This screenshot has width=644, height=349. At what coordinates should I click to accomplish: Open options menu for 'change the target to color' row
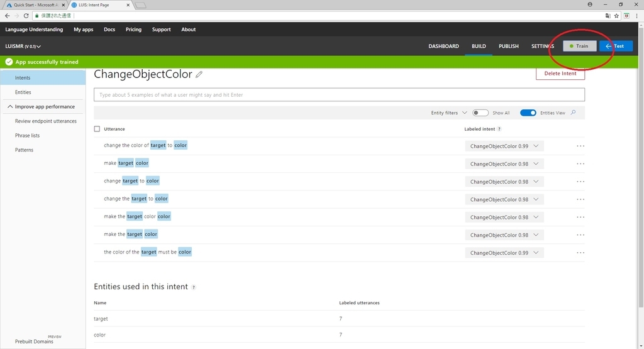(580, 199)
